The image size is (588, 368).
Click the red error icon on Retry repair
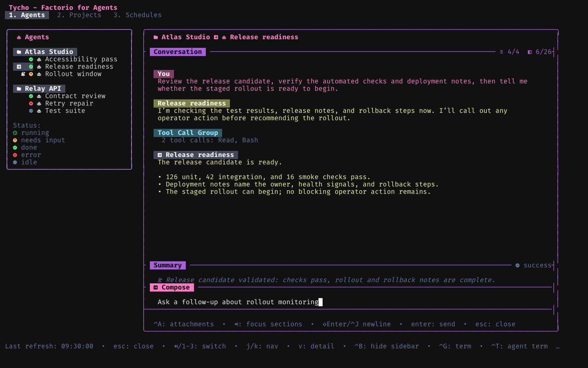tap(31, 103)
